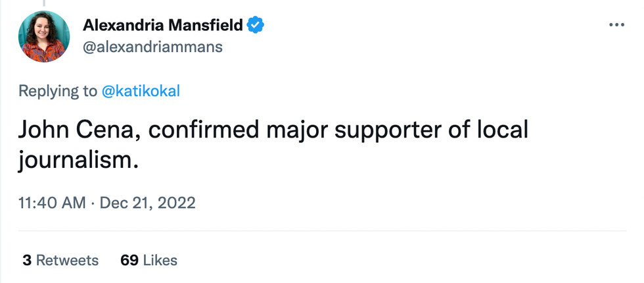
Task: Click the 11:40 AM timestamp
Action: click(53, 202)
